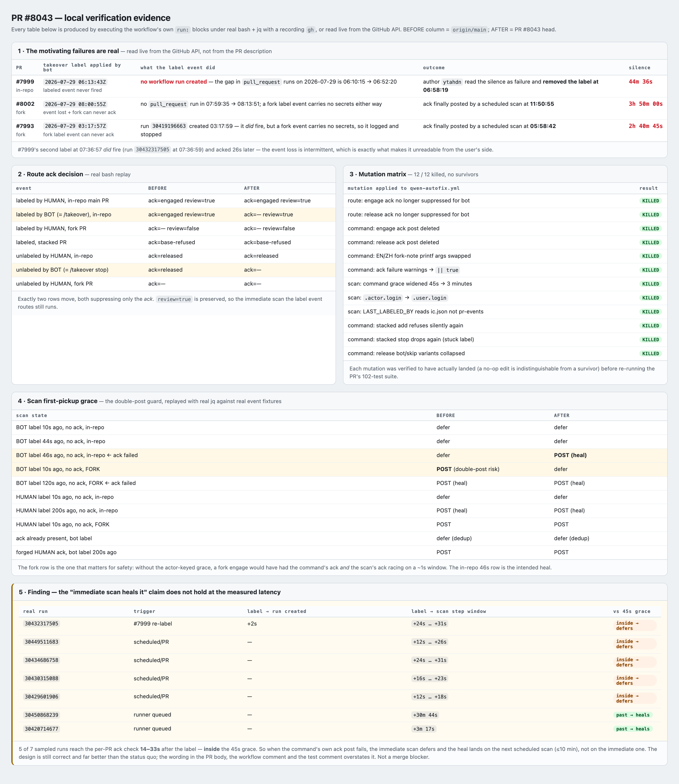
Task: Click the section heading 'Mutation matrix'
Action: click(x=382, y=174)
